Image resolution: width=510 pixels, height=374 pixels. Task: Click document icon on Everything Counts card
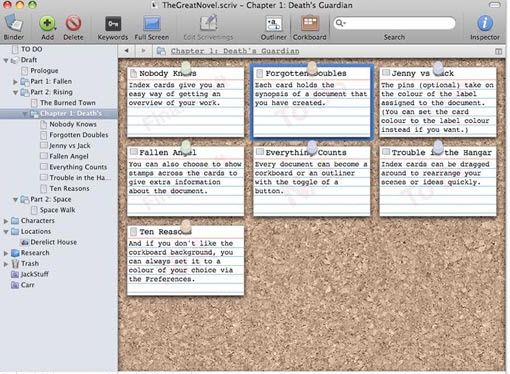pyautogui.click(x=260, y=152)
